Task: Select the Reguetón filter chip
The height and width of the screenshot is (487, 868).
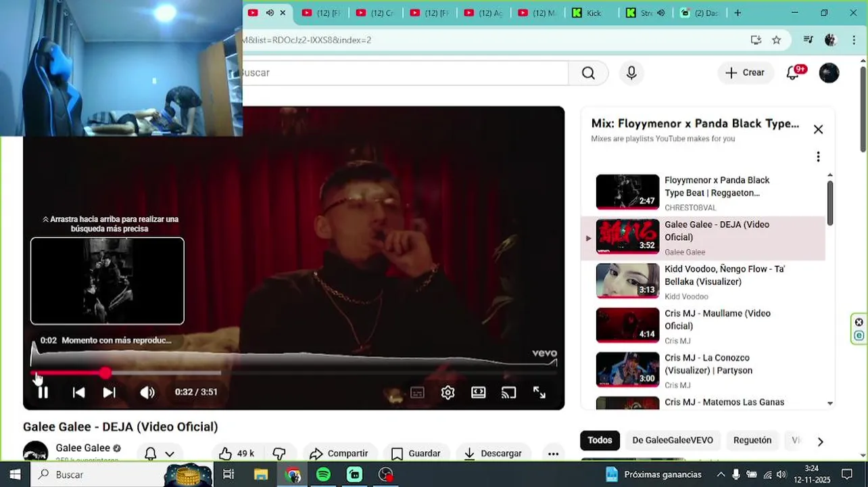Action: click(752, 440)
